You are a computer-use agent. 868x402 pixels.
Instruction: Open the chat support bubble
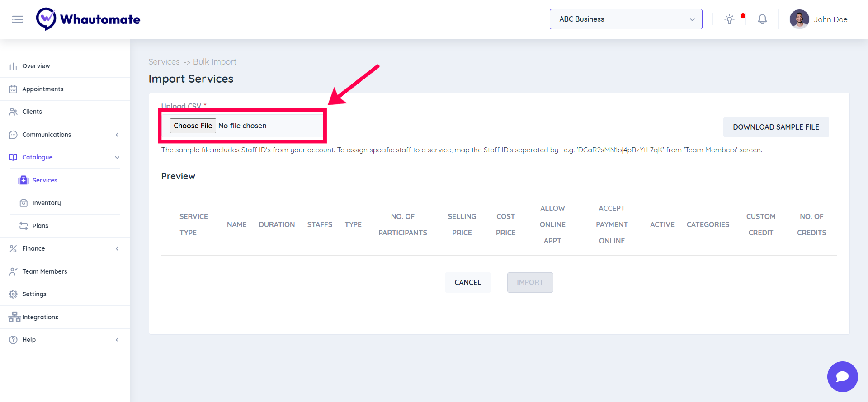tap(842, 376)
